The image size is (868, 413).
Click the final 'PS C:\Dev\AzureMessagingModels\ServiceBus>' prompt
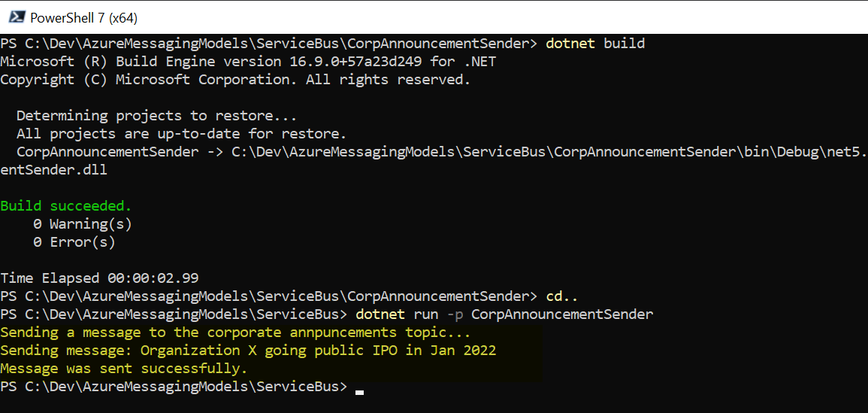click(x=174, y=387)
